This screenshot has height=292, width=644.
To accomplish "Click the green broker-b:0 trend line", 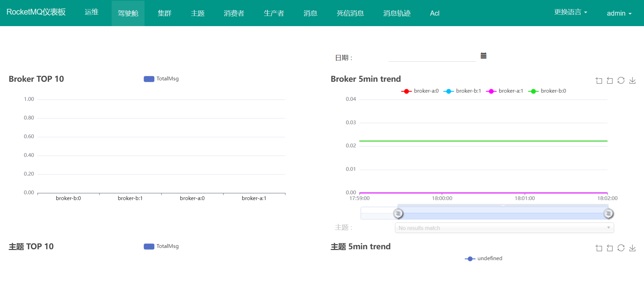I will tap(484, 141).
